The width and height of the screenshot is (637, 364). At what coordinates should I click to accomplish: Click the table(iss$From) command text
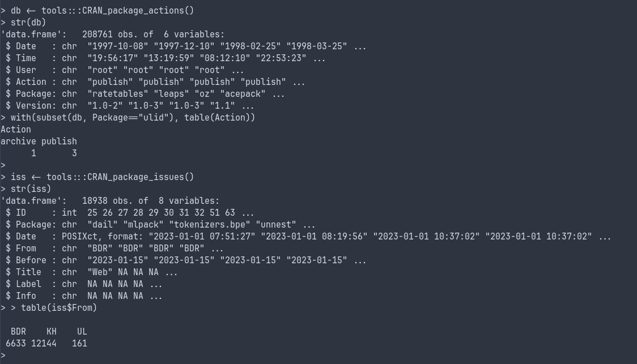[x=59, y=308]
